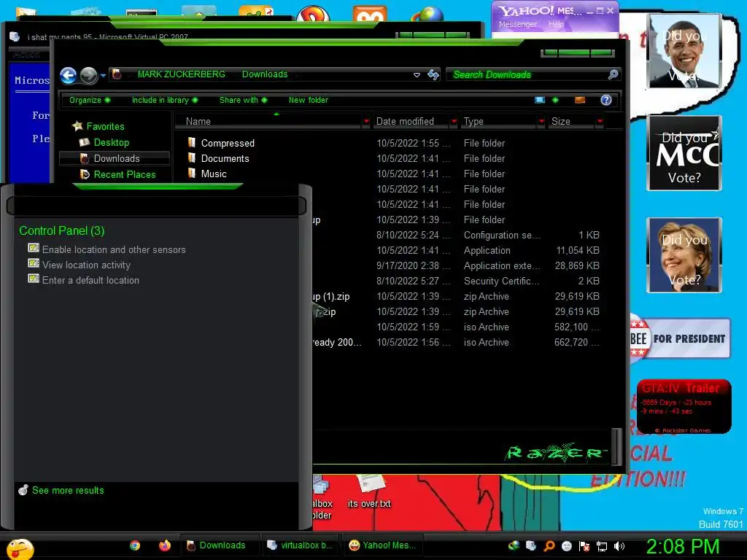
Task: Open the Help menu in Yahoo! Messenger
Action: [555, 24]
